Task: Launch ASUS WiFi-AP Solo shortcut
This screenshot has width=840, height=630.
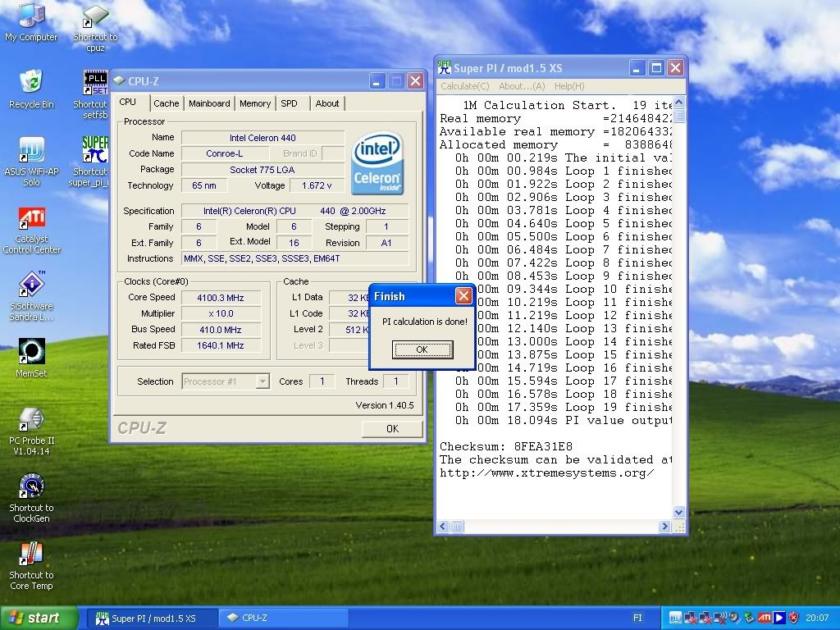Action: tap(31, 151)
